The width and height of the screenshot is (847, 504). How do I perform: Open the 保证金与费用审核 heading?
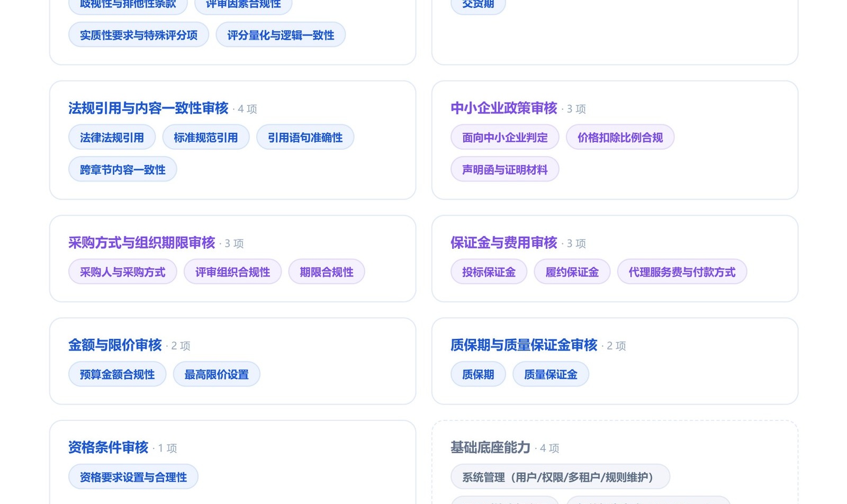504,242
